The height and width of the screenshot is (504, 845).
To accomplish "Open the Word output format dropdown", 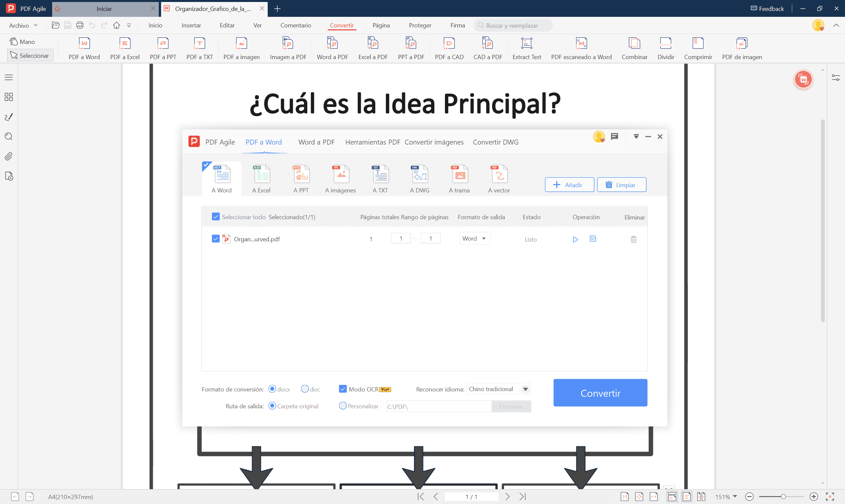I will (474, 238).
